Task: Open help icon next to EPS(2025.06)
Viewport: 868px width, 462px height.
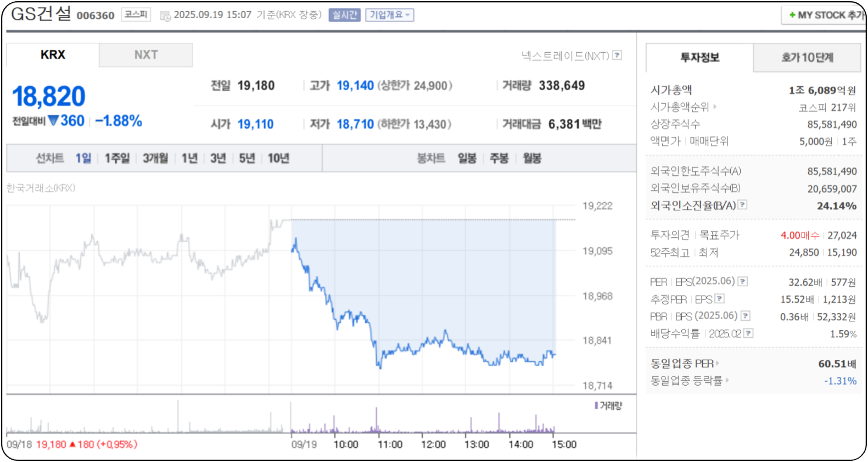Action: [742, 281]
